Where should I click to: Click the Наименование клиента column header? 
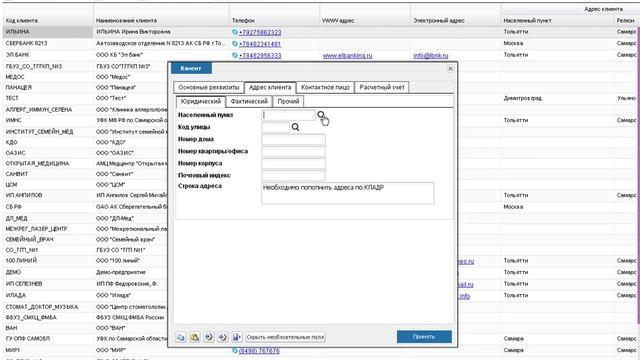(x=126, y=20)
